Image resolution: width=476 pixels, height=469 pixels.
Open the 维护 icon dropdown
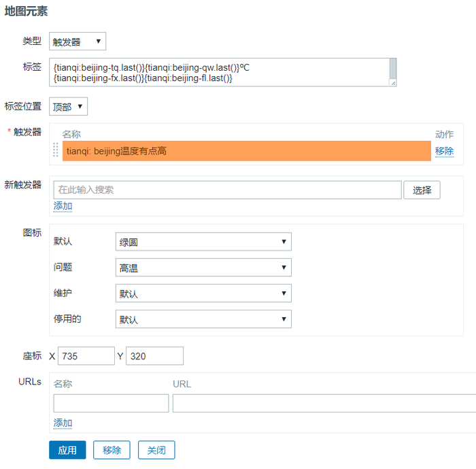coord(203,293)
